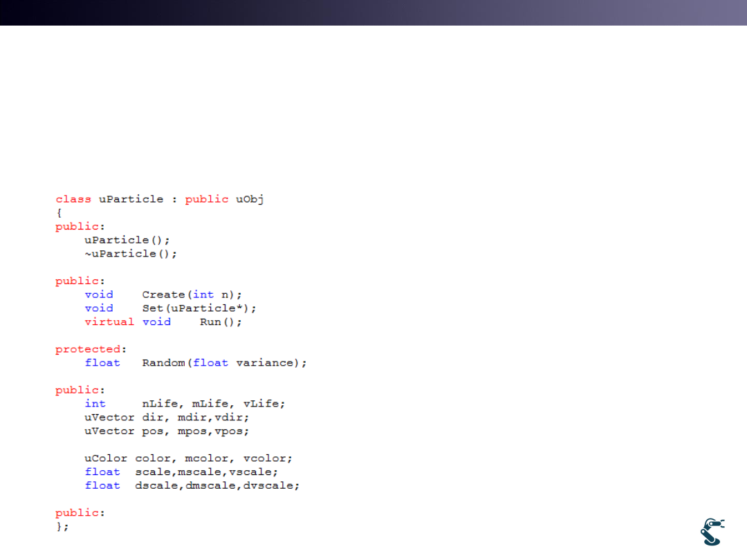Click the float scale, mscale, vscale line
The width and height of the screenshot is (747, 560).
[x=181, y=472]
